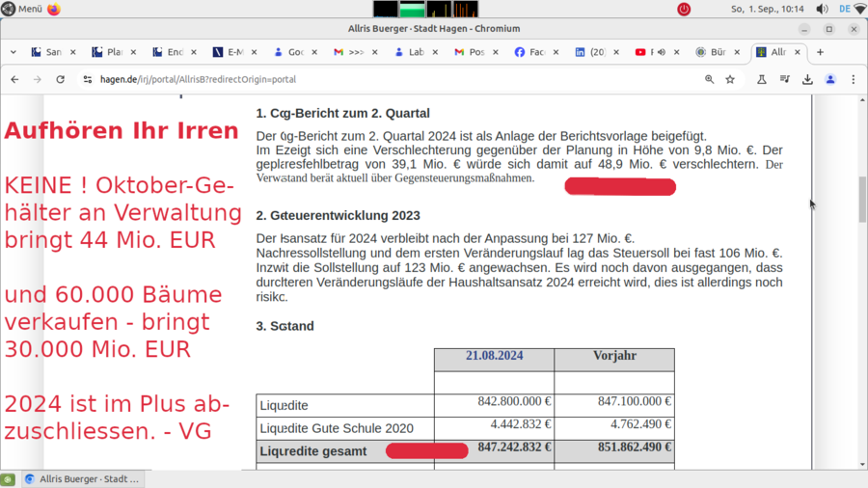Screen dimensions: 868x488
Task: Open the downloads icon in toolbar
Action: (x=807, y=79)
